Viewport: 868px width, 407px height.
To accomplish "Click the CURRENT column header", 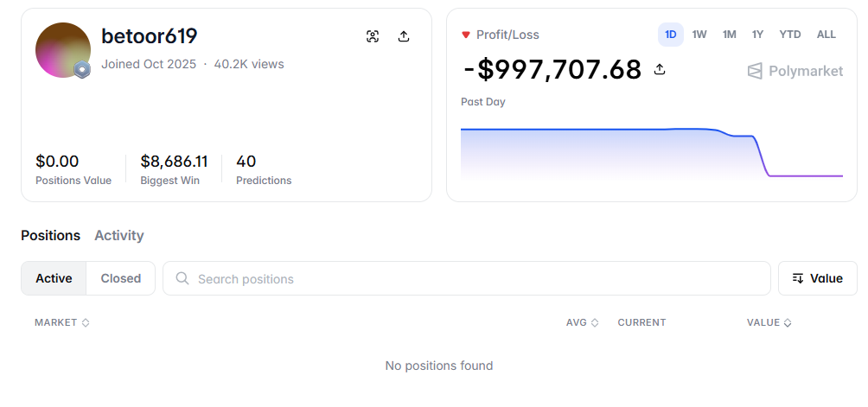I will coord(641,322).
